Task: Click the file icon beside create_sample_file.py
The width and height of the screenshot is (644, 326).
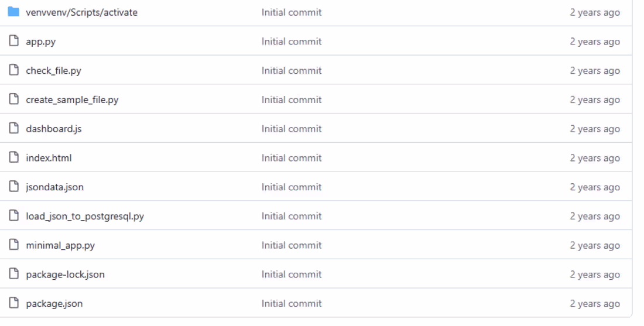Action: coord(14,99)
